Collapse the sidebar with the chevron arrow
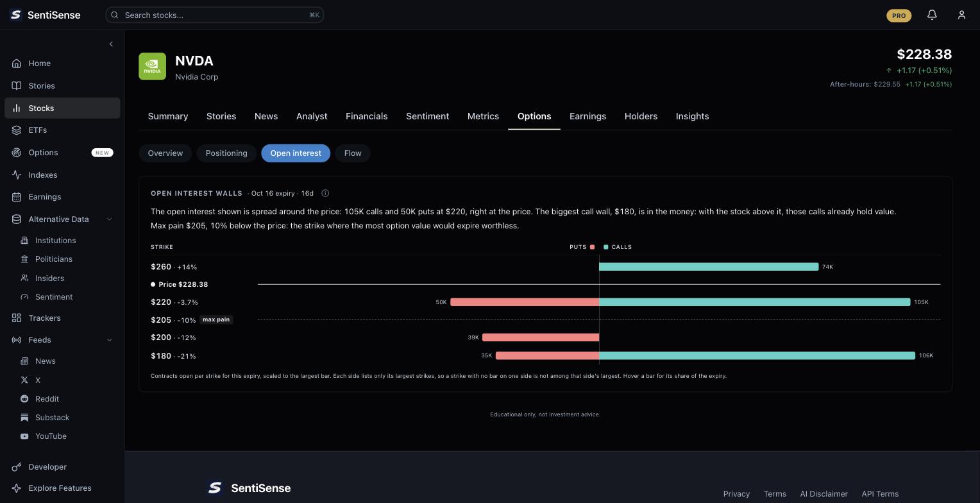Viewport: 980px width, 503px height. tap(111, 44)
